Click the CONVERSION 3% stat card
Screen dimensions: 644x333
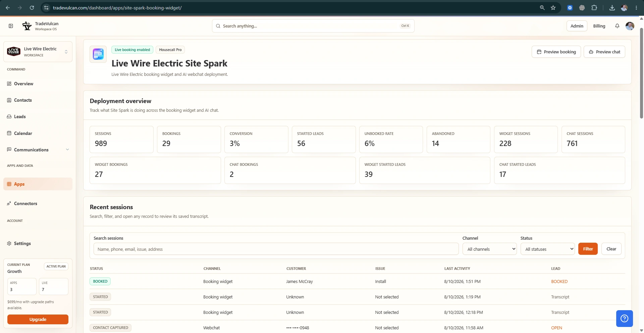click(x=256, y=139)
